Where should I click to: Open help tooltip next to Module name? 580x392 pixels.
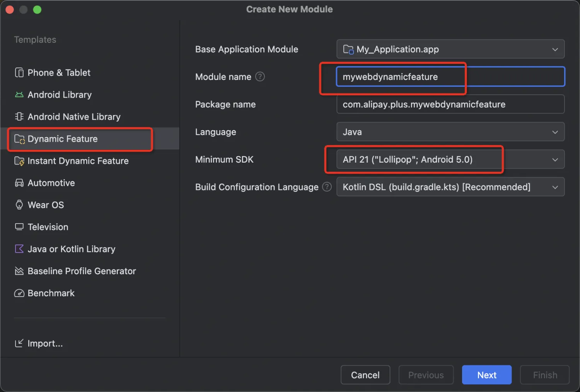260,76
